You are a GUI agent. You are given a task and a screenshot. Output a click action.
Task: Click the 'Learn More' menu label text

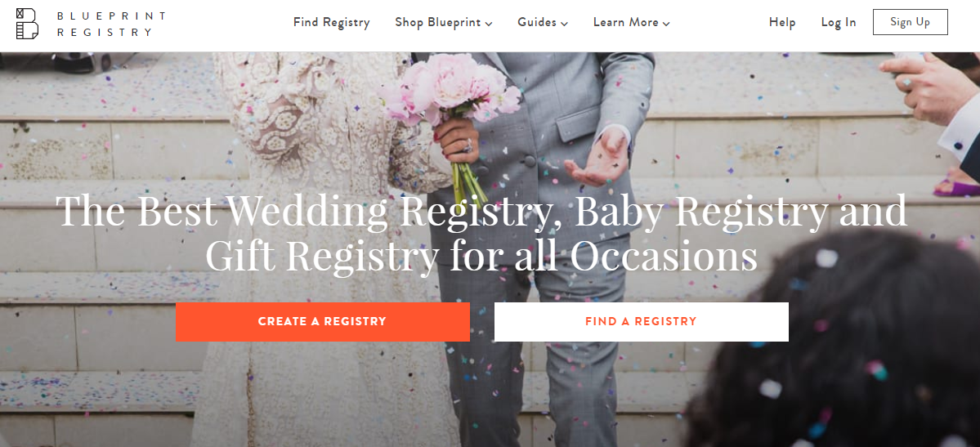tap(625, 23)
